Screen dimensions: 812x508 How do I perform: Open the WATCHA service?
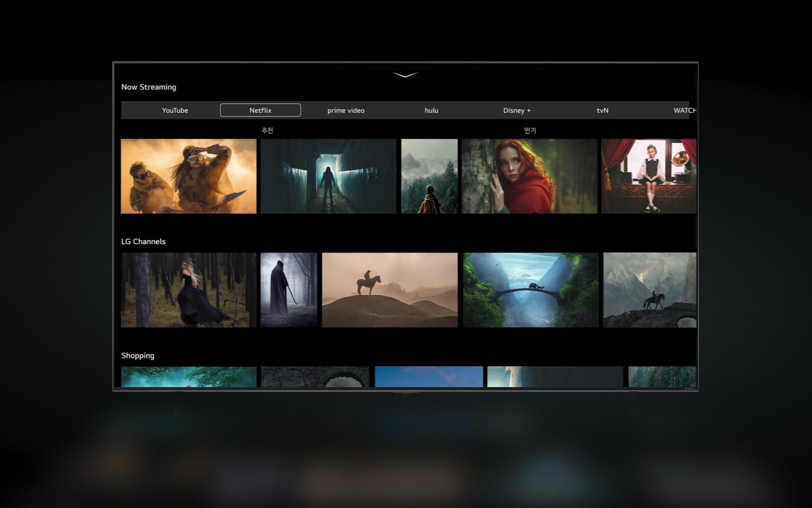(x=685, y=110)
